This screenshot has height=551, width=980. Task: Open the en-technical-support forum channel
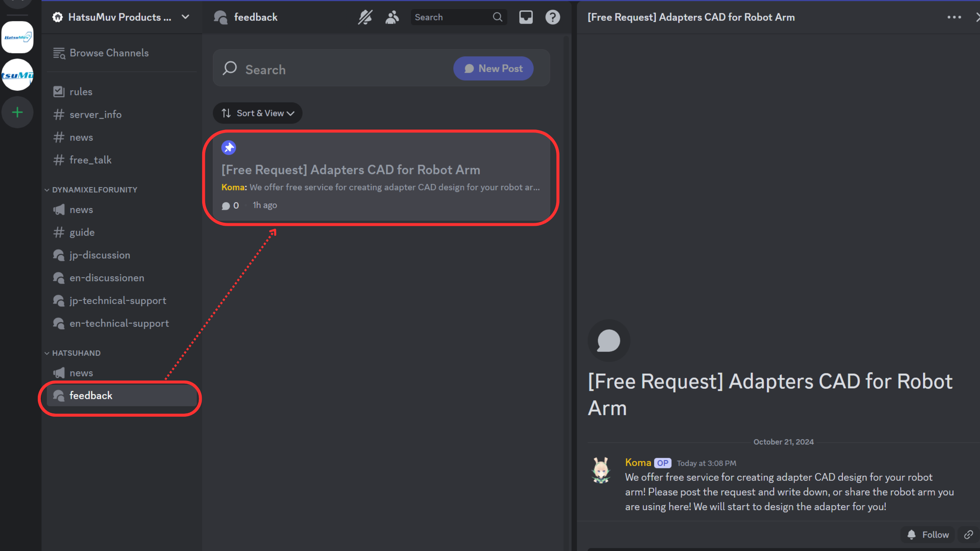tap(119, 323)
